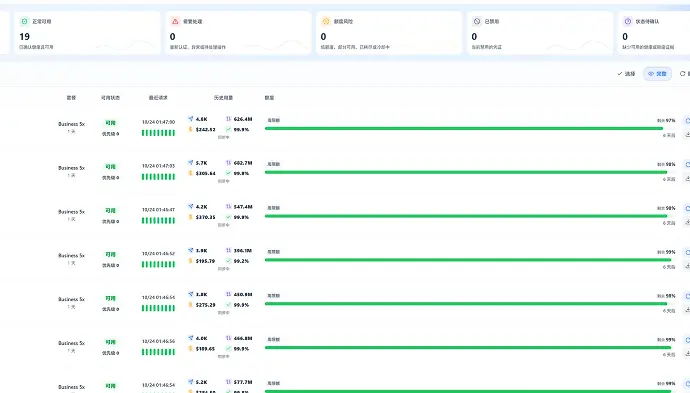Screen dimensions: 690x393
Task: Click the download icon in the second account row
Action: click(x=687, y=178)
